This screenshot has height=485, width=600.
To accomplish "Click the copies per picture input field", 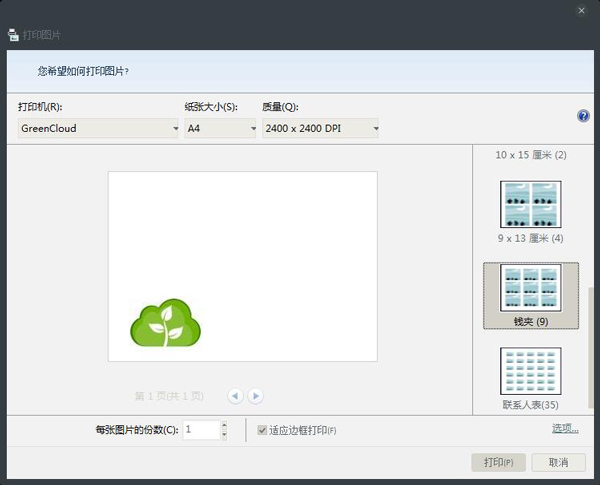I will 202,430.
